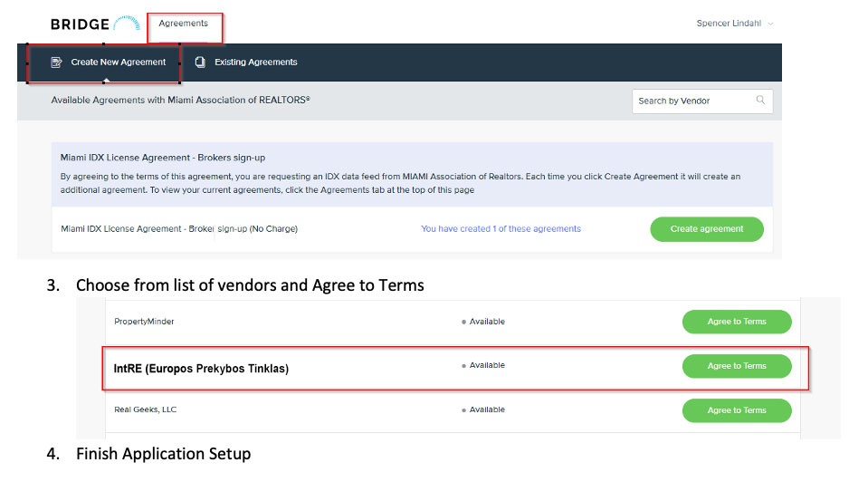Screen dimensions: 868x501
Task: Expand the user menu chevron arrow
Action: point(770,24)
